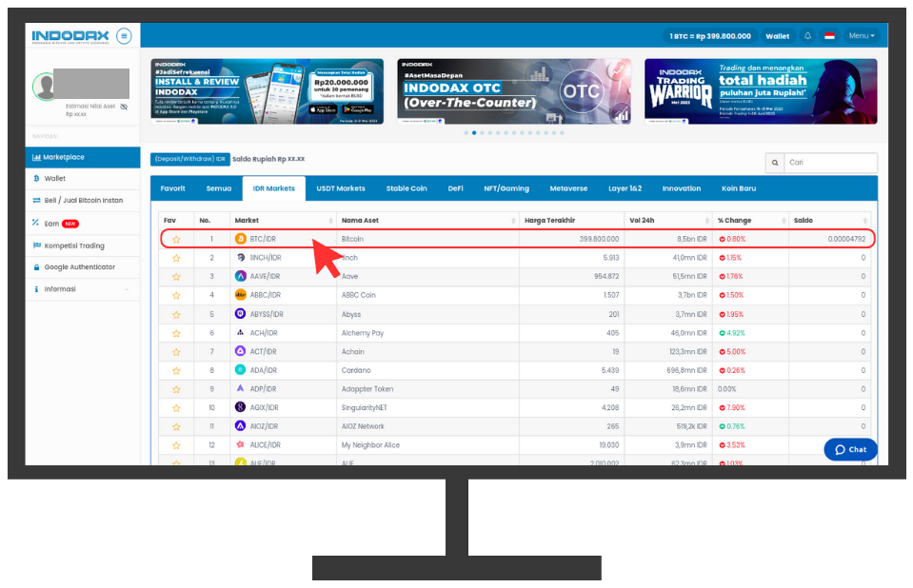The width and height of the screenshot is (913, 588).
Task: Open the Chat support button
Action: click(x=851, y=449)
